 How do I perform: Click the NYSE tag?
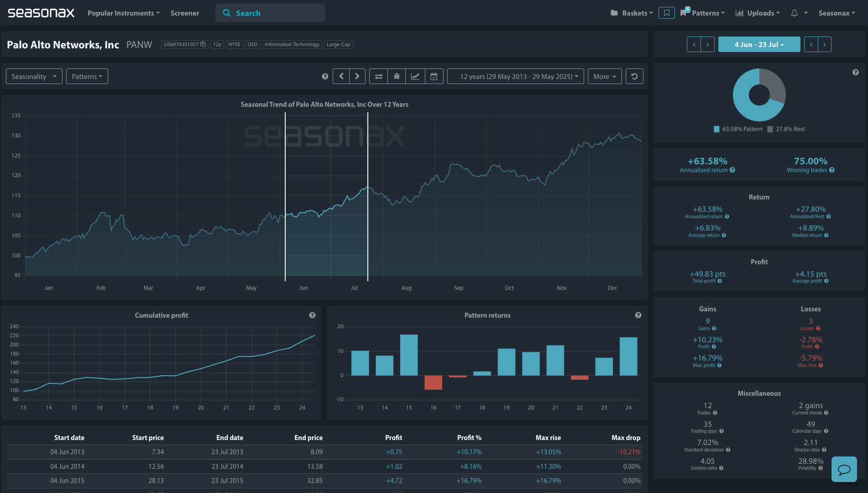(234, 44)
